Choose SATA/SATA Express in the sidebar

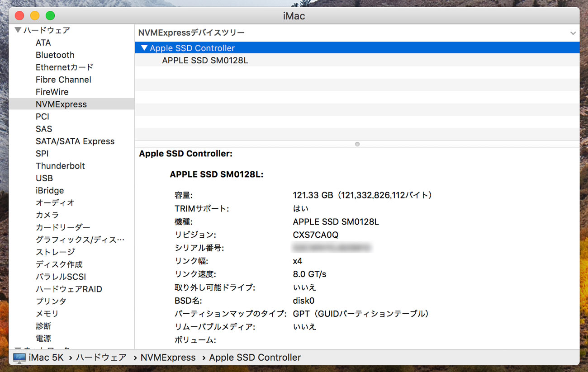(75, 141)
